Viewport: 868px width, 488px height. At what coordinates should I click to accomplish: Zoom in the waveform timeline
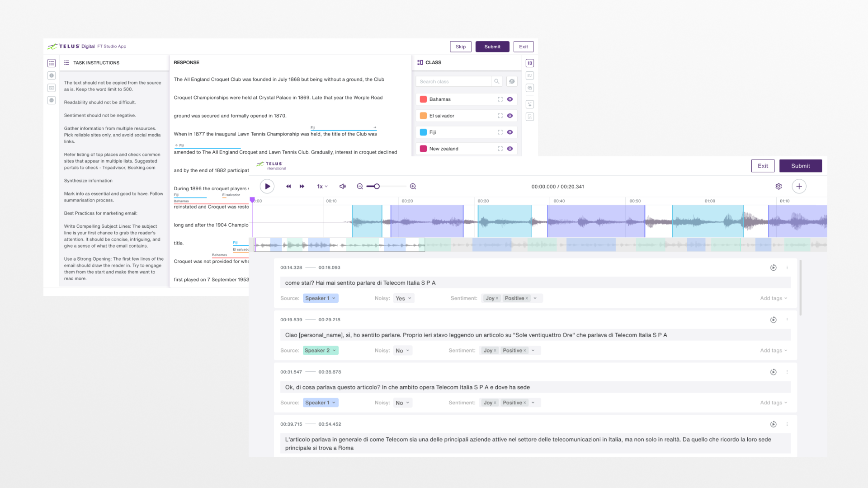413,186
